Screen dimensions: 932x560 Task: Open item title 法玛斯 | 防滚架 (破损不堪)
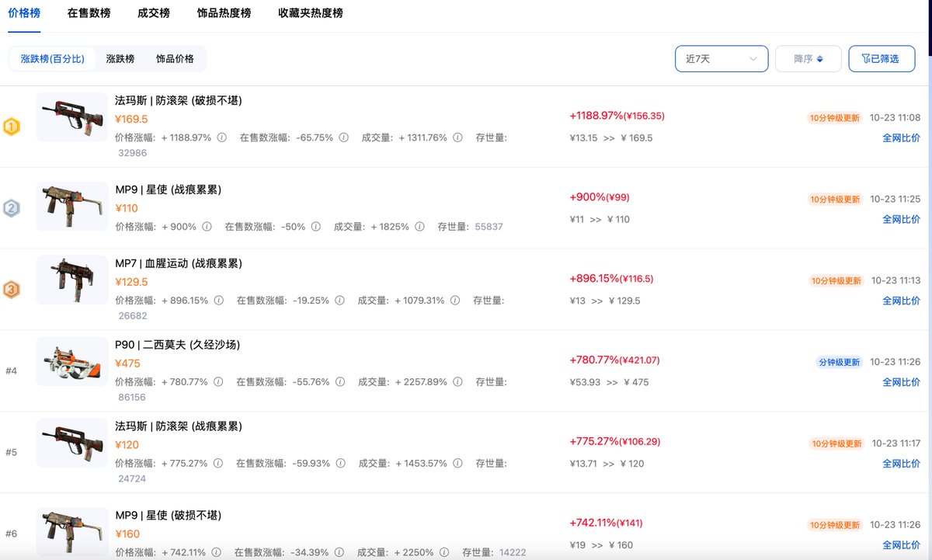[179, 101]
